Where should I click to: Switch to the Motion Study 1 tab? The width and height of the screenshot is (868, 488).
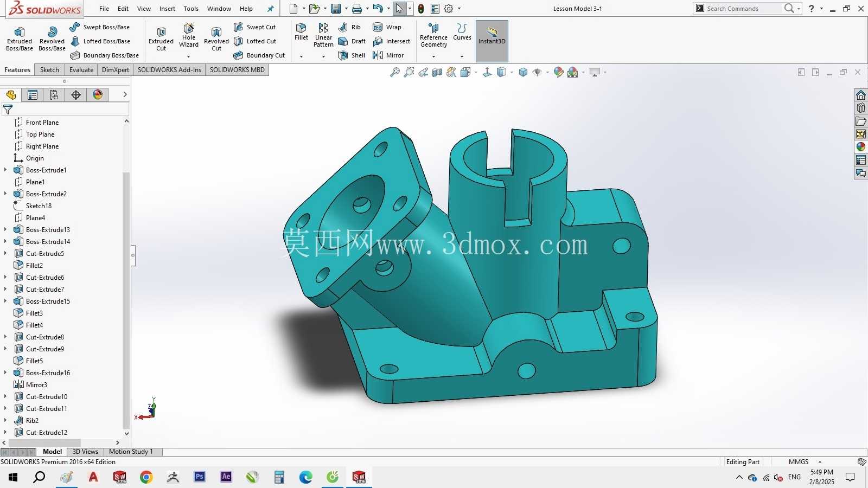pos(131,452)
